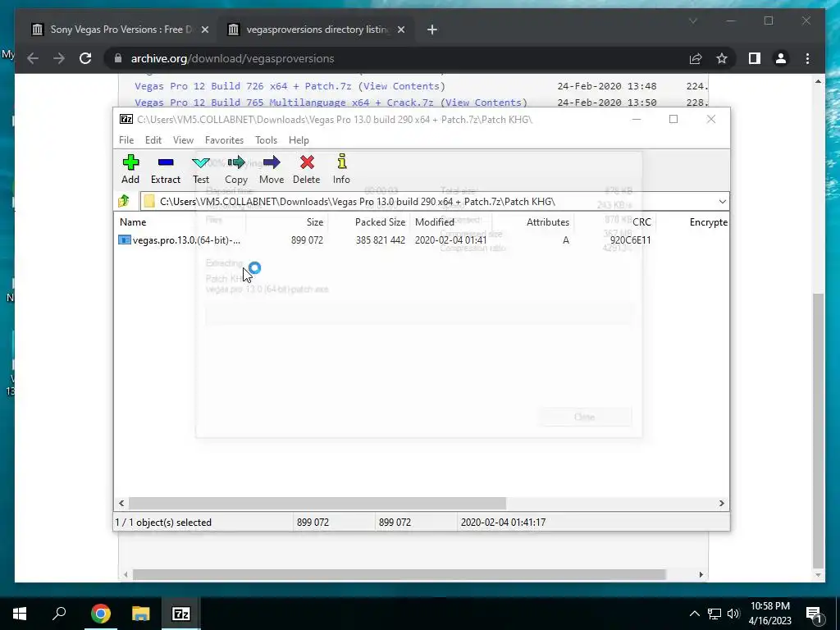This screenshot has width=840, height=630.
Task: Toggle Chrome's side panel icon
Action: click(755, 58)
